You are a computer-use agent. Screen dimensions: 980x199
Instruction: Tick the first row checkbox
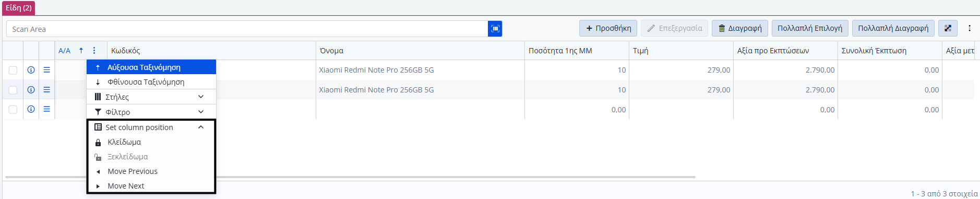[13, 70]
